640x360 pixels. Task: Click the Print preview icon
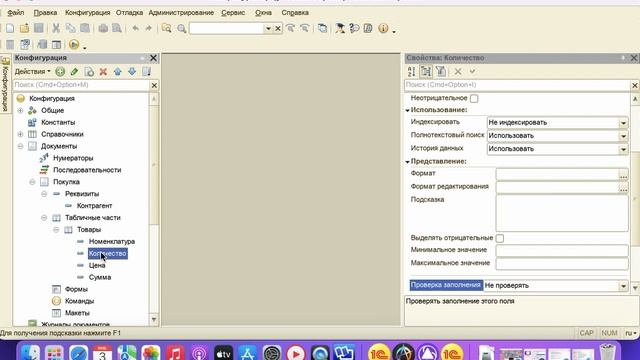[117, 28]
